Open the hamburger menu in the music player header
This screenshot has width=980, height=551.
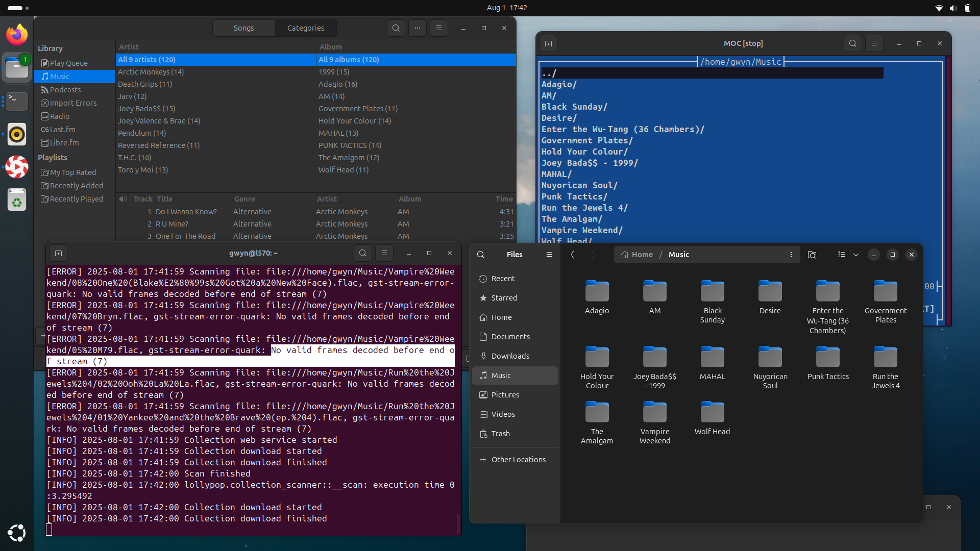[439, 28]
